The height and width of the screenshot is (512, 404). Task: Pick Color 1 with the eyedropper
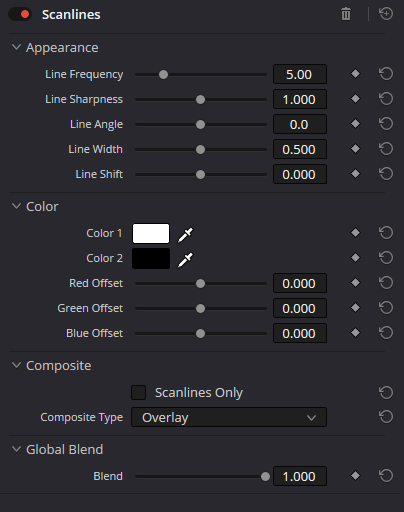coord(185,235)
